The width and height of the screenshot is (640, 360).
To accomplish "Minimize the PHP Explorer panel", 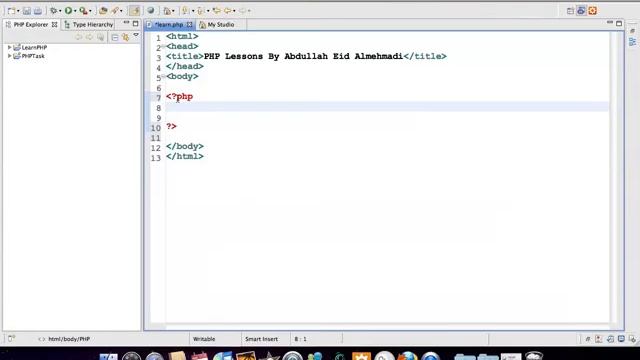I will [x=126, y=23].
